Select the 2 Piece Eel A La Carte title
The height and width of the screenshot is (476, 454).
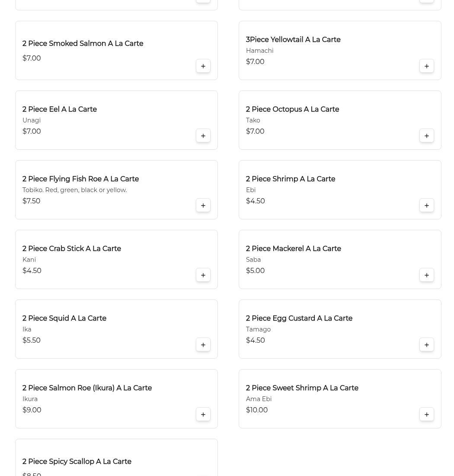click(59, 109)
